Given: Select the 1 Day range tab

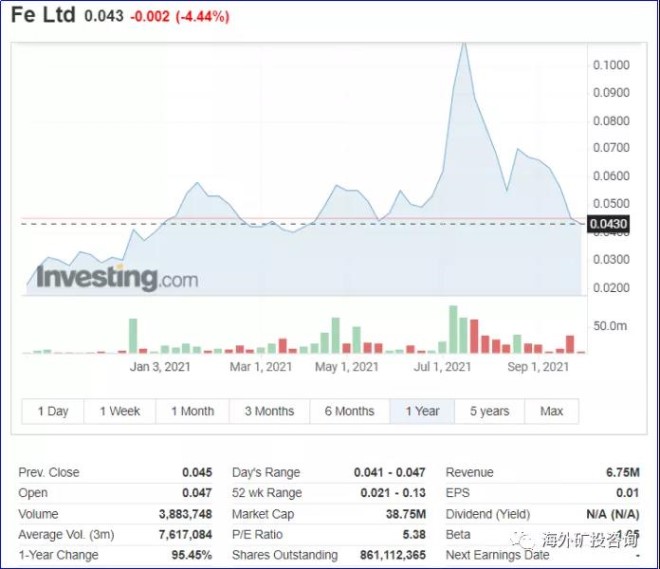Looking at the screenshot, I should pyautogui.click(x=53, y=411).
